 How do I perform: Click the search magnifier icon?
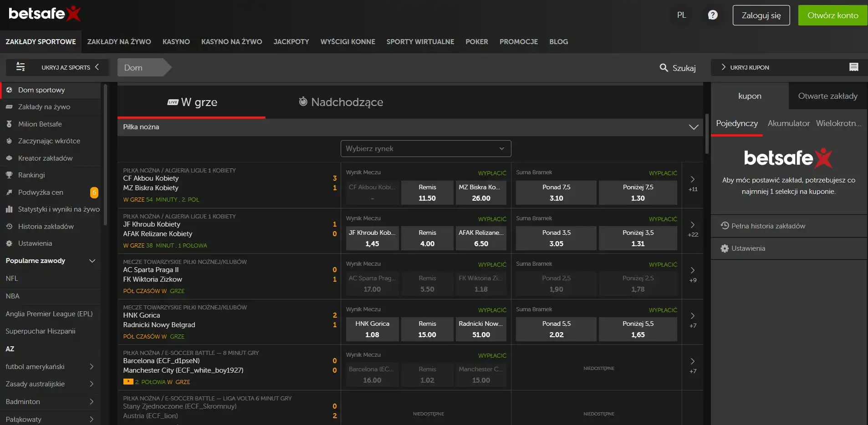pos(664,68)
